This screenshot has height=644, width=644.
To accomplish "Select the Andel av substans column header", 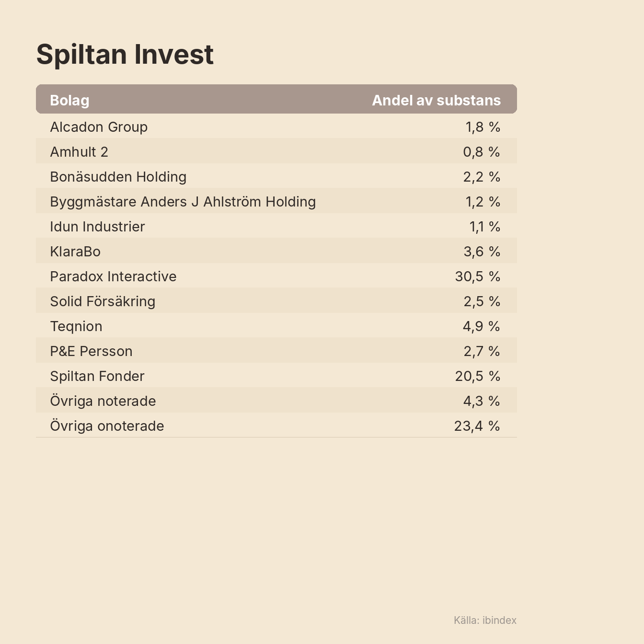I will click(x=437, y=100).
